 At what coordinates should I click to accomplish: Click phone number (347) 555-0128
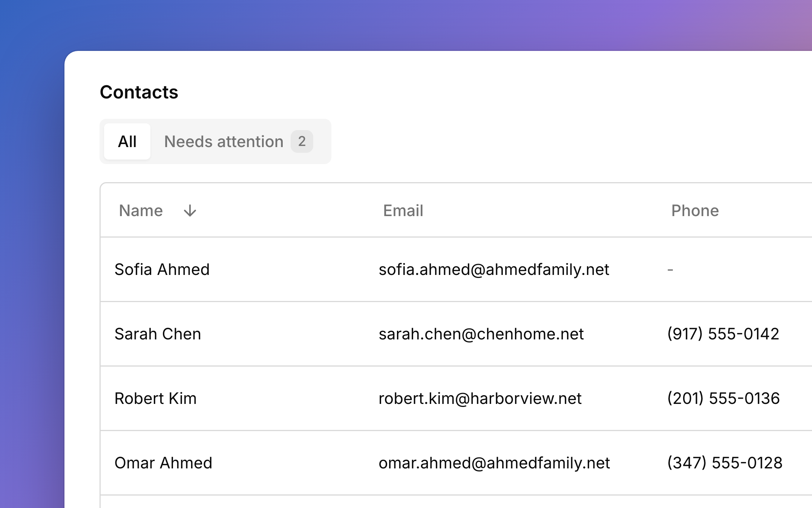(725, 463)
